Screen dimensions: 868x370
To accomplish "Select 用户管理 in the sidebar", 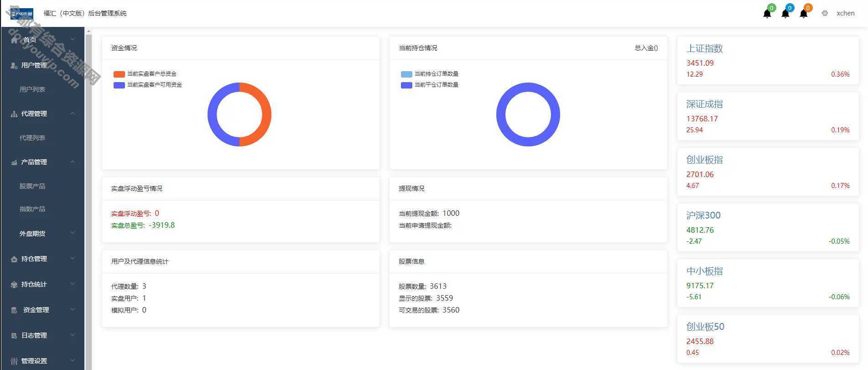I will [34, 65].
